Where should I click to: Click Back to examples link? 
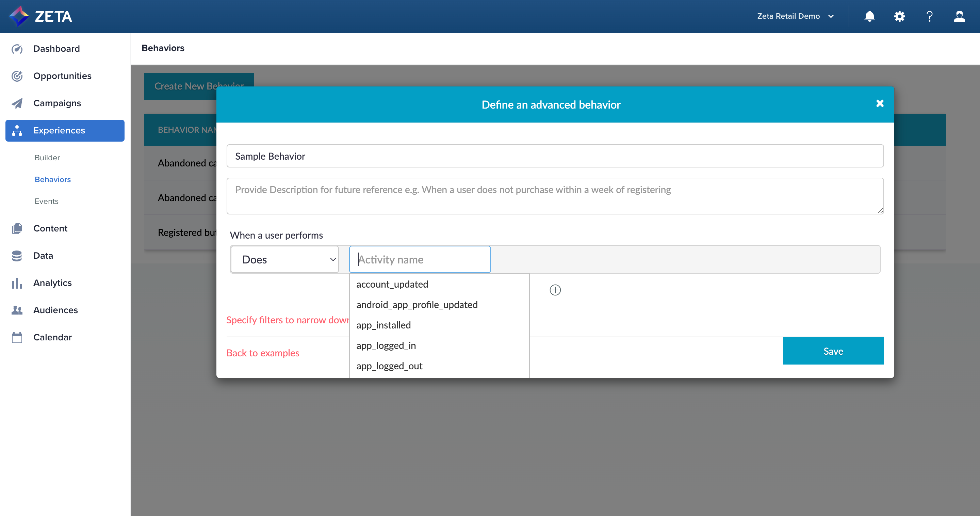coord(262,353)
